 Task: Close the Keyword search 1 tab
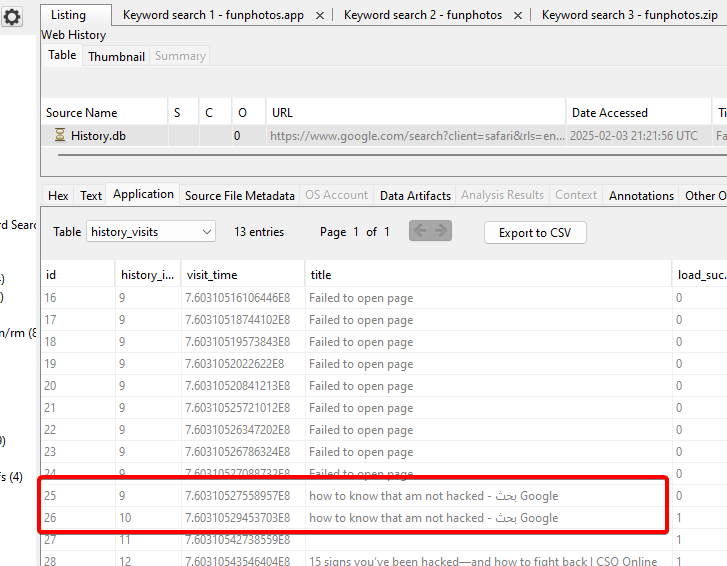tap(319, 16)
